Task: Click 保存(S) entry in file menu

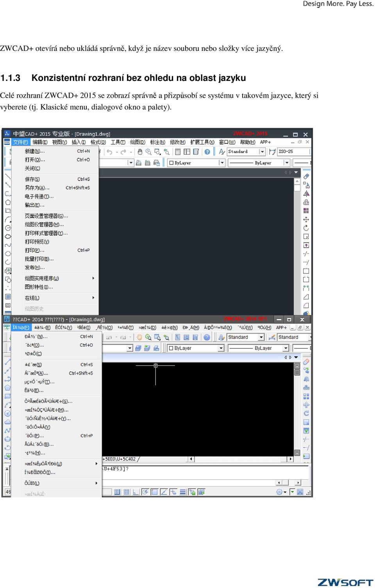Action: point(57,179)
